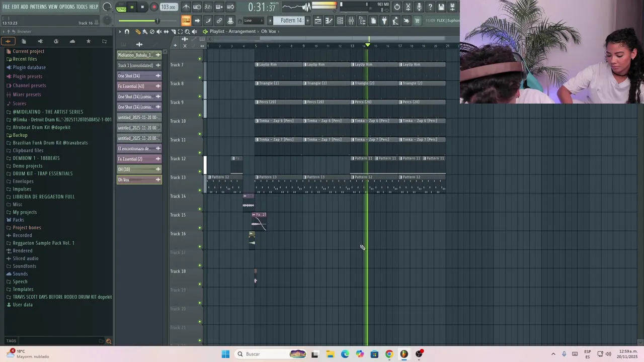644x362 pixels.
Task: Toggle the link (multilink controllers) icon
Action: coord(219,21)
